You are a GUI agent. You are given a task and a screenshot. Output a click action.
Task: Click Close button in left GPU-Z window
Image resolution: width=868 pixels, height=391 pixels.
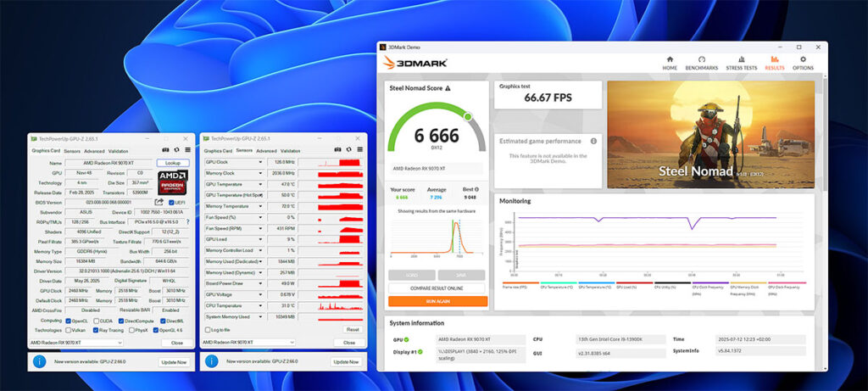click(x=176, y=343)
